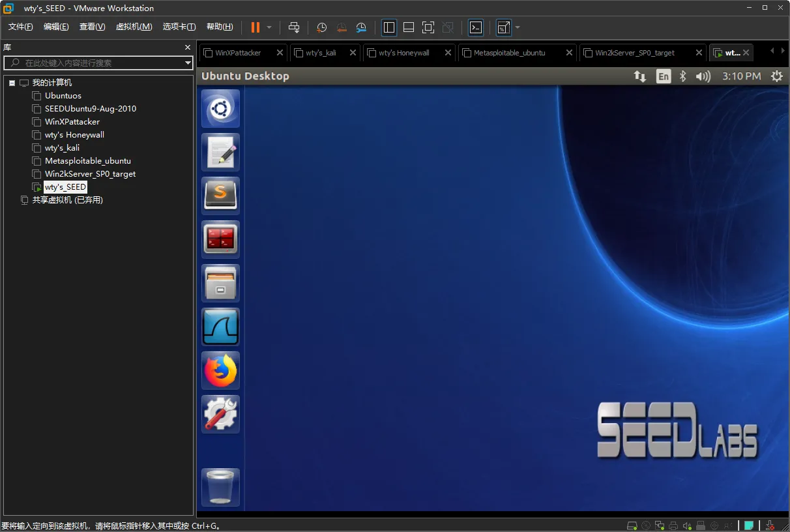The height and width of the screenshot is (532, 790).
Task: Click the stretch guest display icon
Action: click(504, 27)
